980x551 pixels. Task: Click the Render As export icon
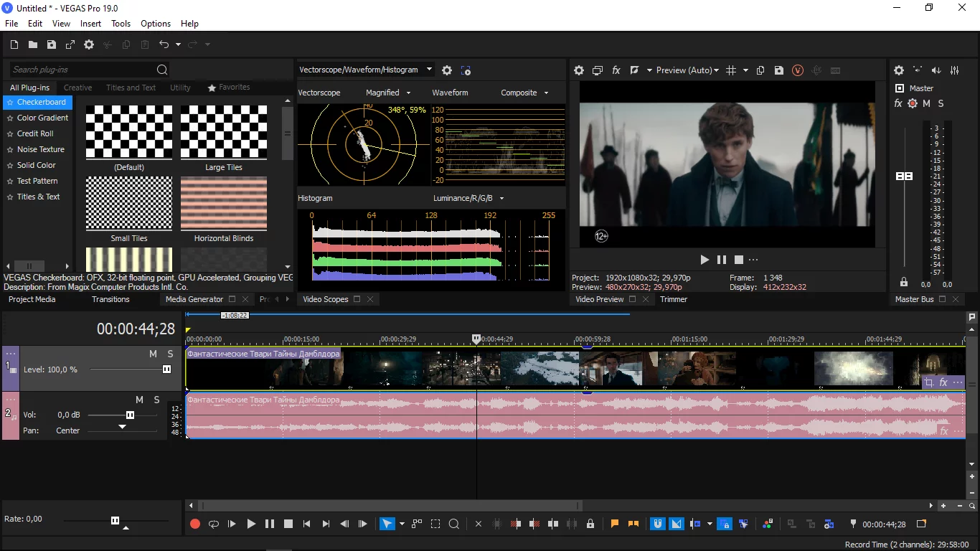click(x=70, y=44)
